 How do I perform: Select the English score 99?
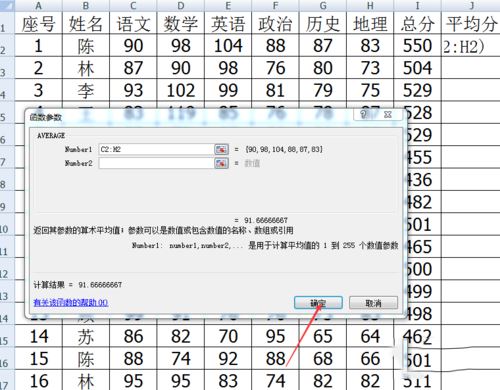(x=228, y=90)
